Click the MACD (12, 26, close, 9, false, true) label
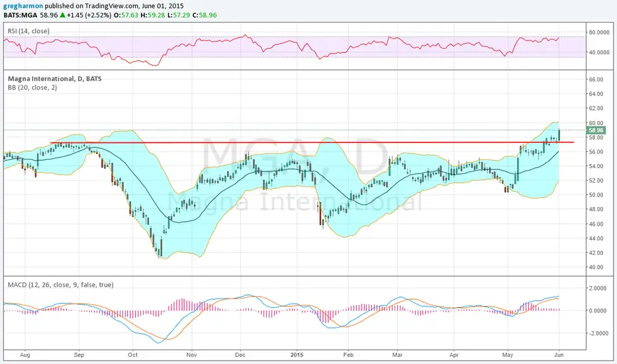This screenshot has height=364, width=617. (x=61, y=285)
